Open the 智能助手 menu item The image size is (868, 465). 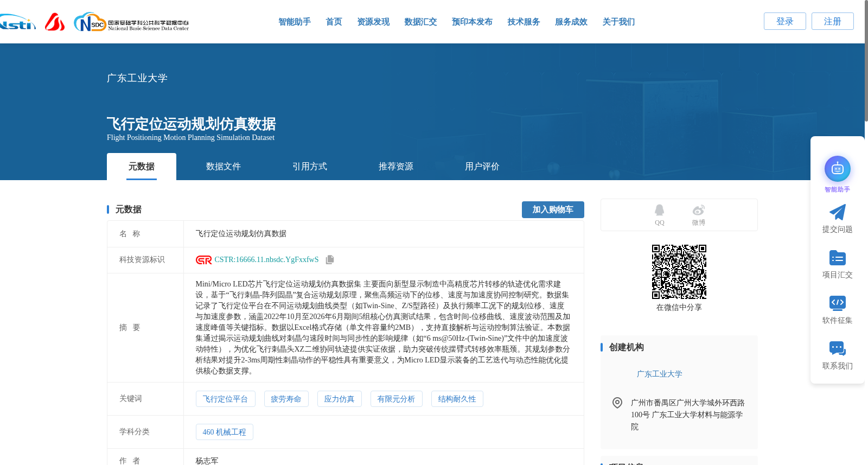click(x=295, y=22)
